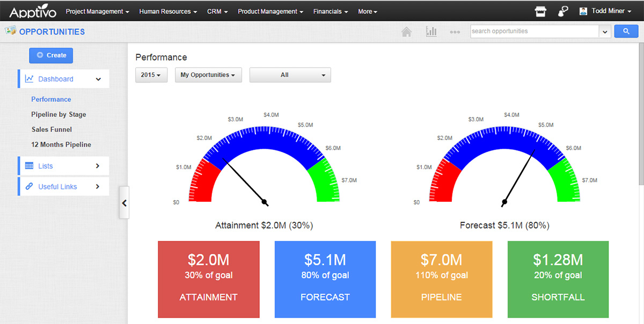This screenshot has width=644, height=324.
Task: Open the Financials menu
Action: 331,11
